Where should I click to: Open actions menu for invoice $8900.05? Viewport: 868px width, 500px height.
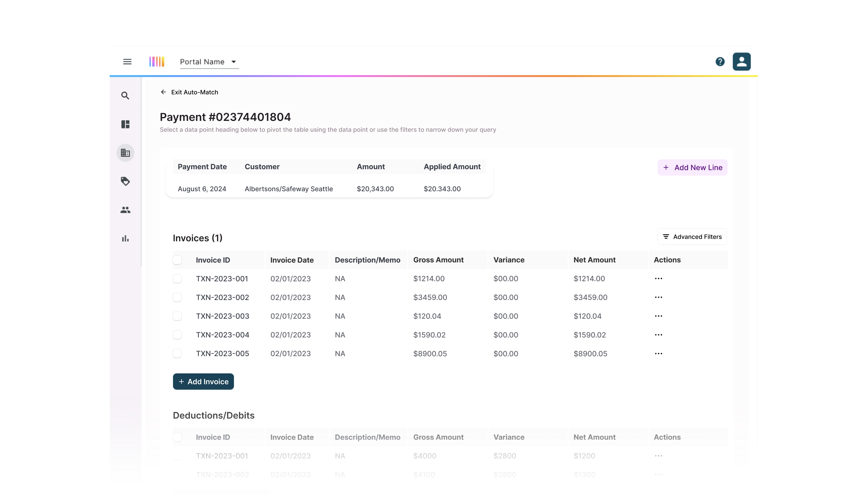pyautogui.click(x=658, y=353)
